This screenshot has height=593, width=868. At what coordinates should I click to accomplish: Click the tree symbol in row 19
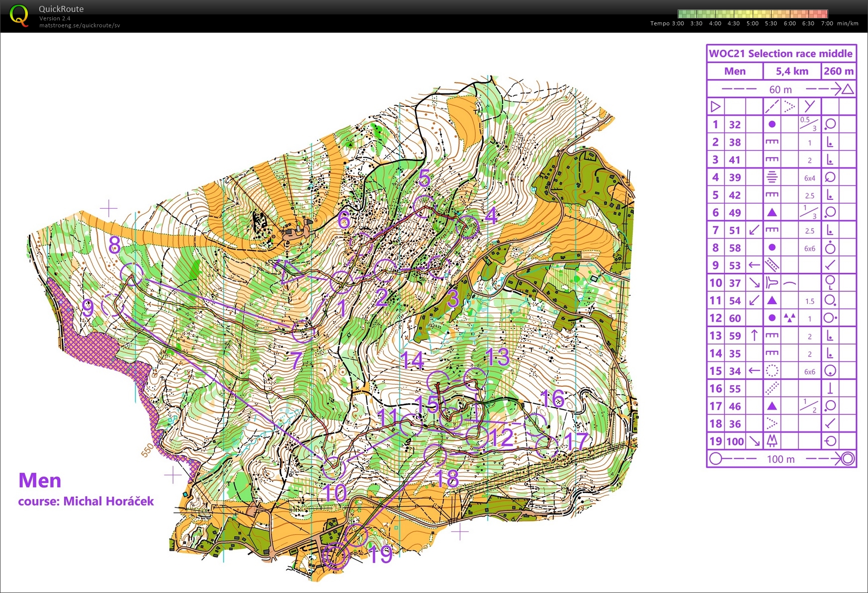[x=772, y=440]
